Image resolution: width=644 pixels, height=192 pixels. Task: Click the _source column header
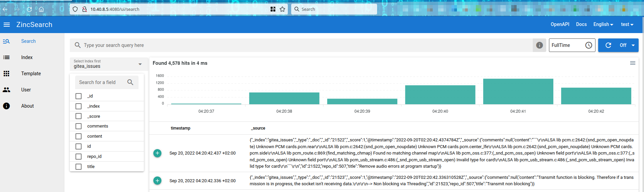258,128
